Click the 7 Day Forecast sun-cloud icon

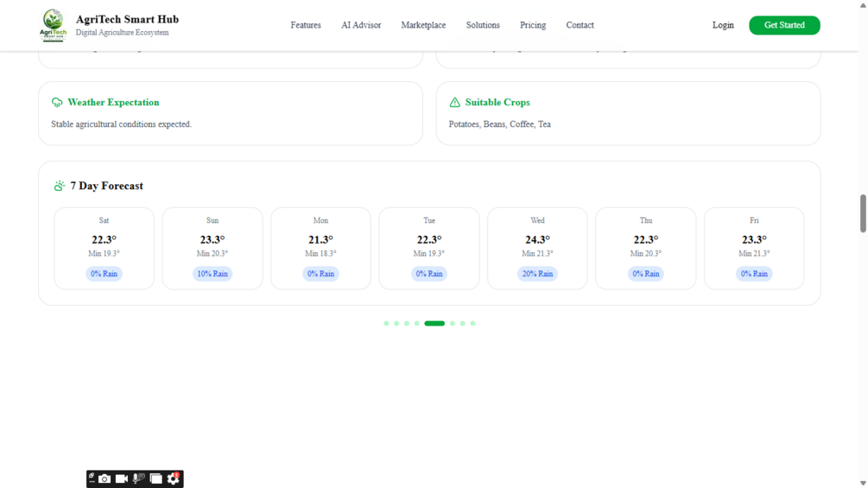point(60,186)
